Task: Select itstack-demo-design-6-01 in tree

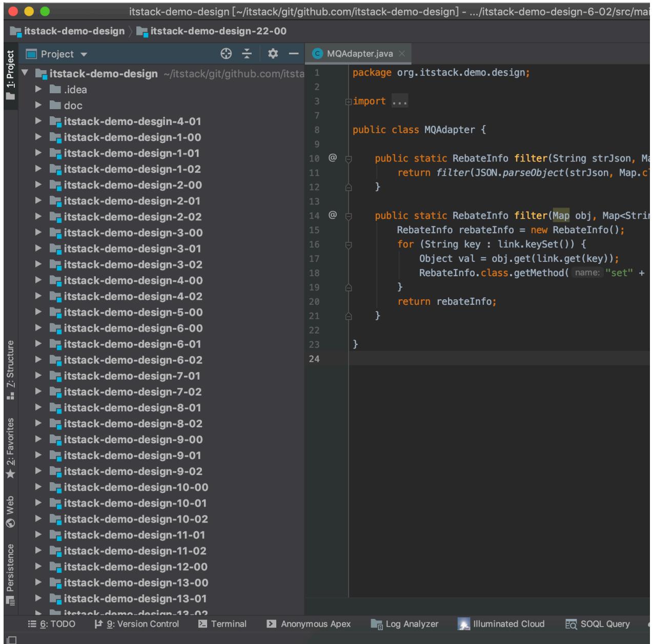Action: click(132, 344)
